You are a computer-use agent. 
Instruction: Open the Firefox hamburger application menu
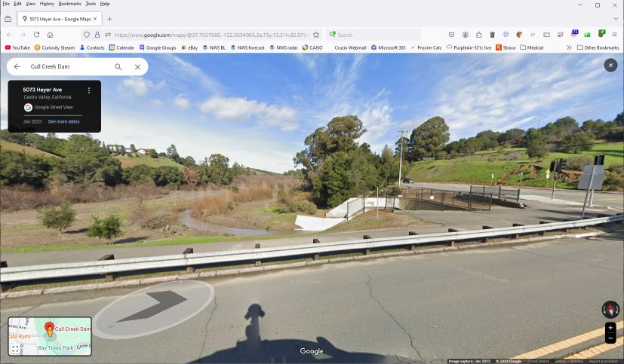(615, 35)
